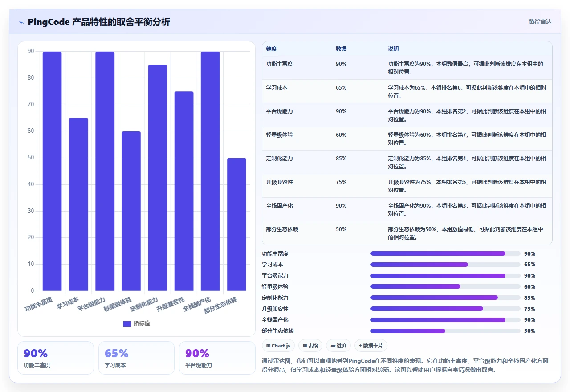Click the 定制化能力 progress bar
Screen dimensions: 570x392
pos(445,298)
